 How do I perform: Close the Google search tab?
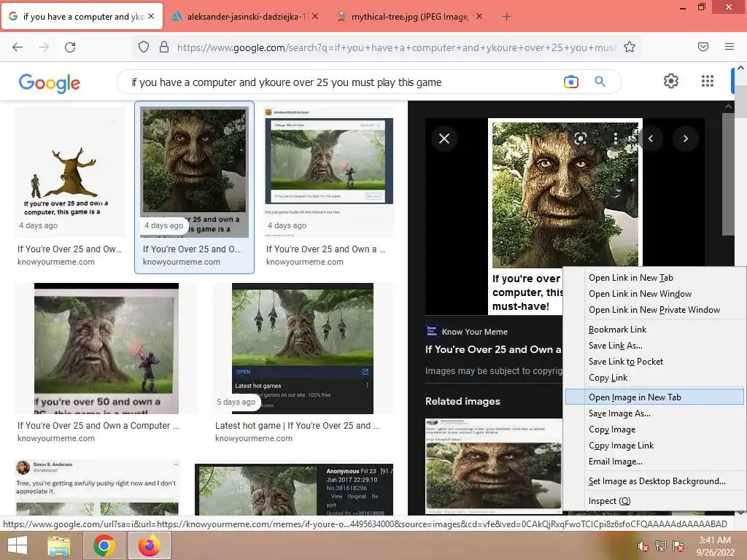151,16
